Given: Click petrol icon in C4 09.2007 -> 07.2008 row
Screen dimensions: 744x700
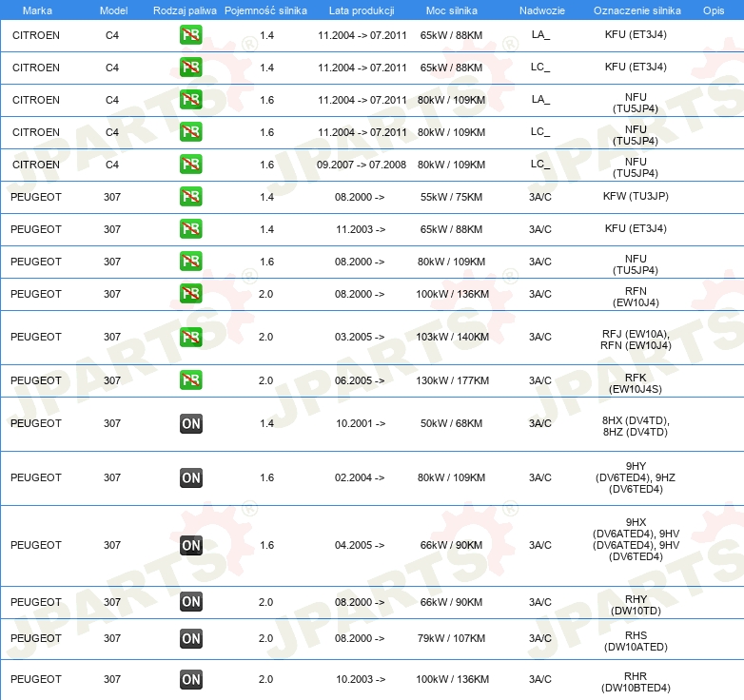Looking at the screenshot, I should [190, 165].
